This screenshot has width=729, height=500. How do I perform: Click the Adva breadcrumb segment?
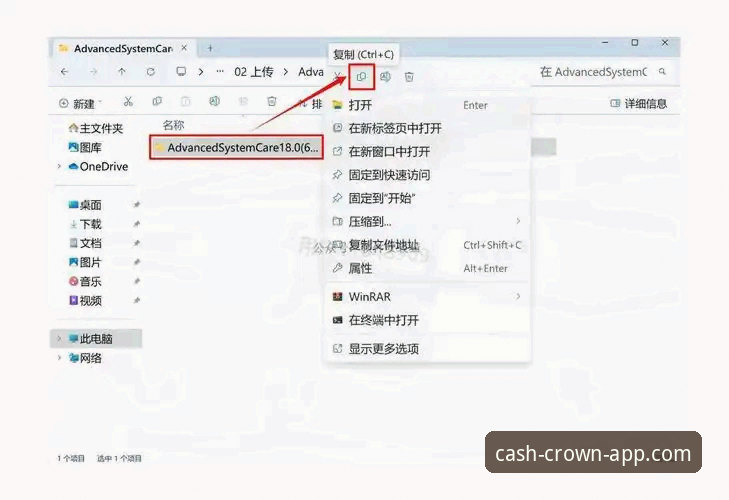pos(311,72)
